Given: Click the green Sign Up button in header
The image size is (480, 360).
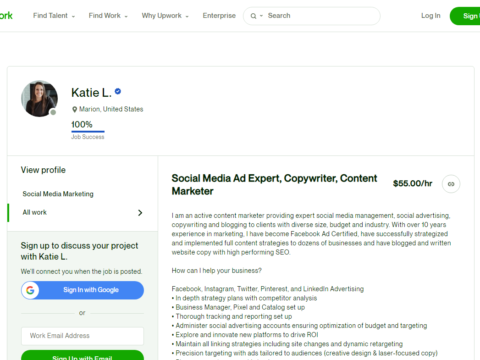Looking at the screenshot, I should point(465,16).
